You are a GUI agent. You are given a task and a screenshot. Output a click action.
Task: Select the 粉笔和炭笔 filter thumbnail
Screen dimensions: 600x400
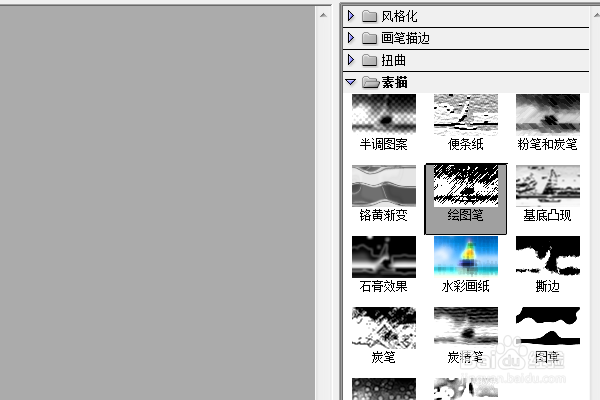pos(548,114)
